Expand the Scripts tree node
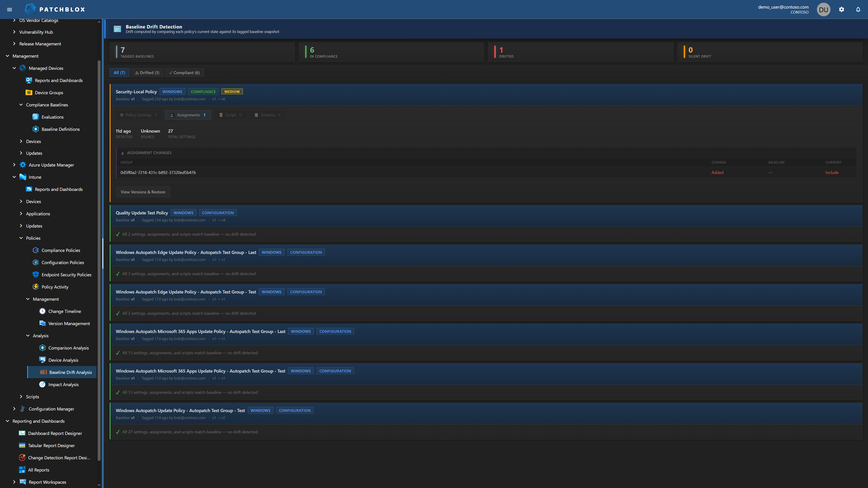This screenshot has height=488, width=868. tap(21, 396)
